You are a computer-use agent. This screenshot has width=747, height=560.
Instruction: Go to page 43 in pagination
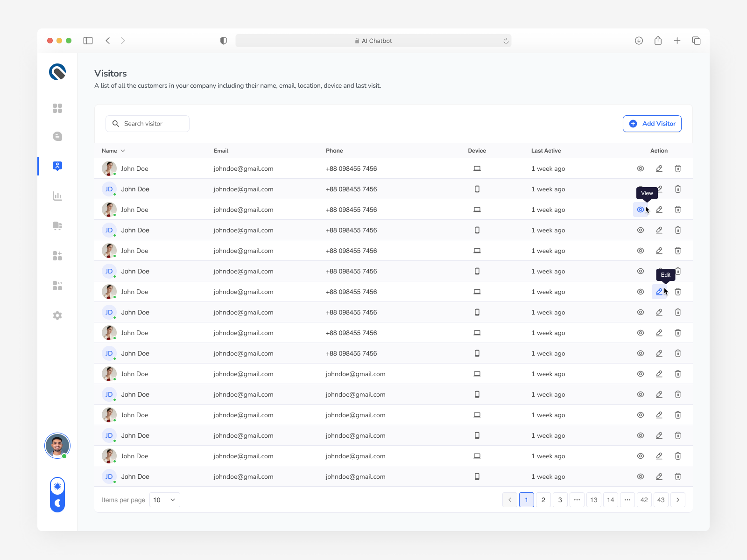[661, 500]
